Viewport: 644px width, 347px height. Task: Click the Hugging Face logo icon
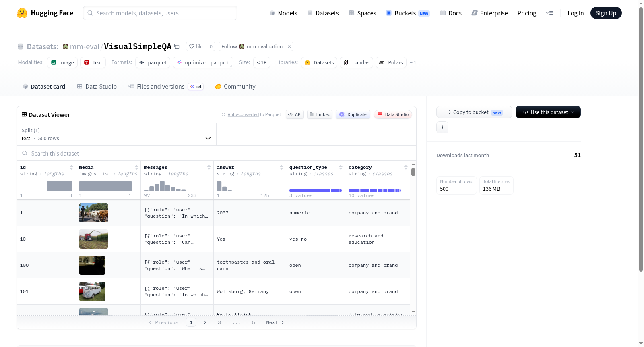coord(22,13)
